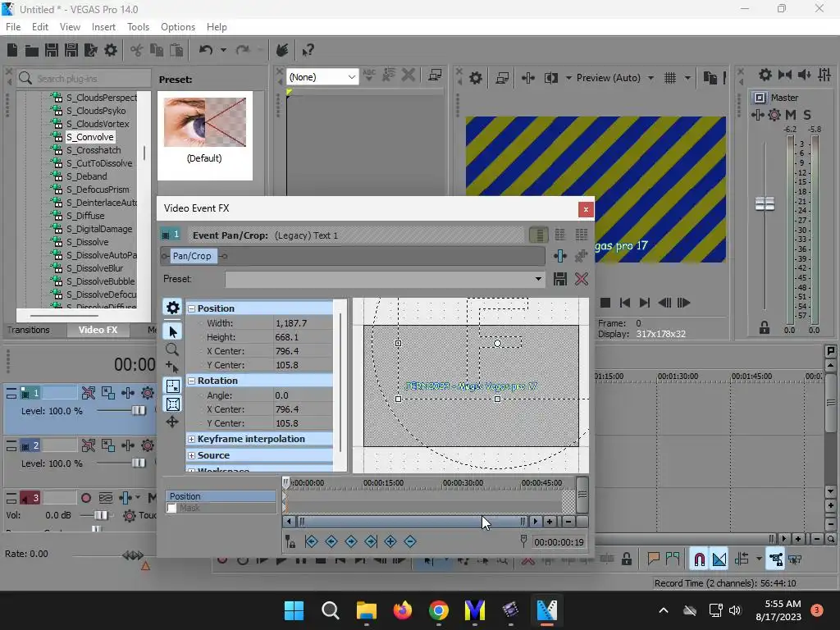The image size is (840, 630).
Task: Select S_Crosshatch plug-in in list
Action: coord(94,151)
